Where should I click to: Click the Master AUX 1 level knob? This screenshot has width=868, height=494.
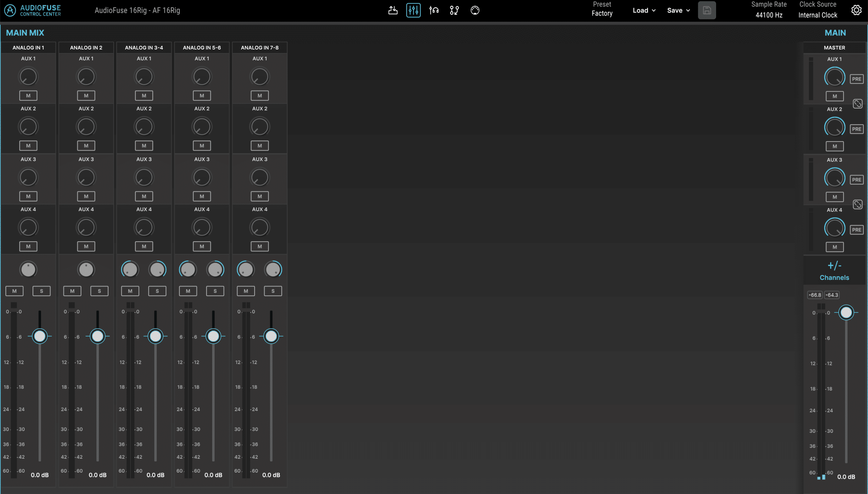point(834,77)
